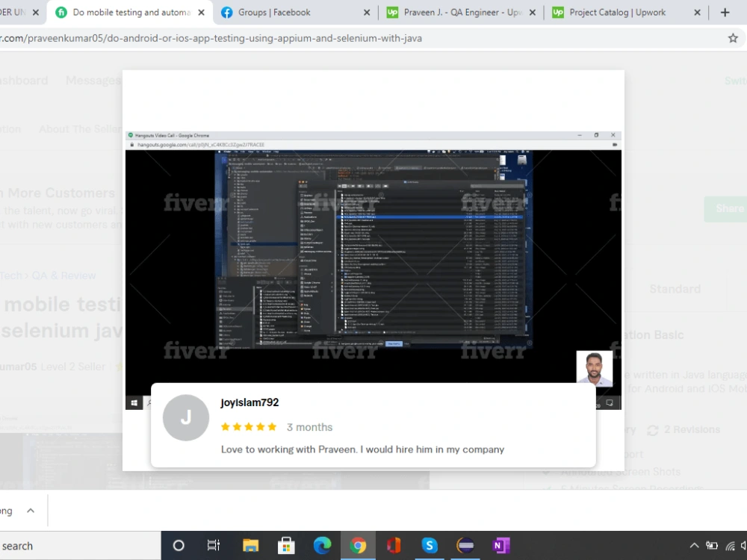
Task: Switch to Google Chrome on the taskbar
Action: coord(358,546)
